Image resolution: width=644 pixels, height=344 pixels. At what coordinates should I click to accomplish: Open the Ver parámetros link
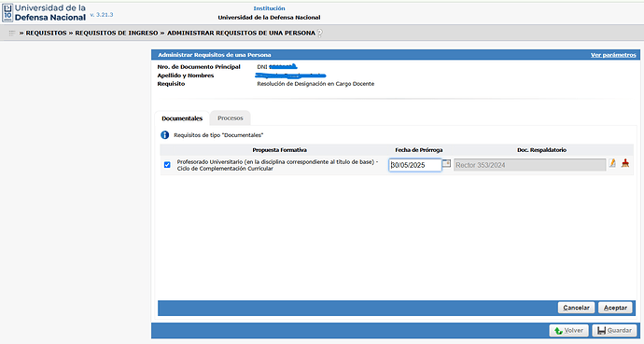click(x=613, y=55)
